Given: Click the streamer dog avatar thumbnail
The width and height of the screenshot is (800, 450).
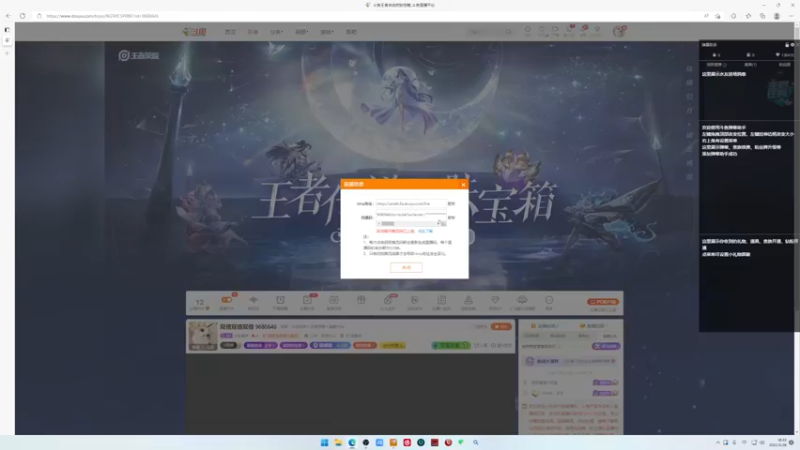Looking at the screenshot, I should 203,336.
